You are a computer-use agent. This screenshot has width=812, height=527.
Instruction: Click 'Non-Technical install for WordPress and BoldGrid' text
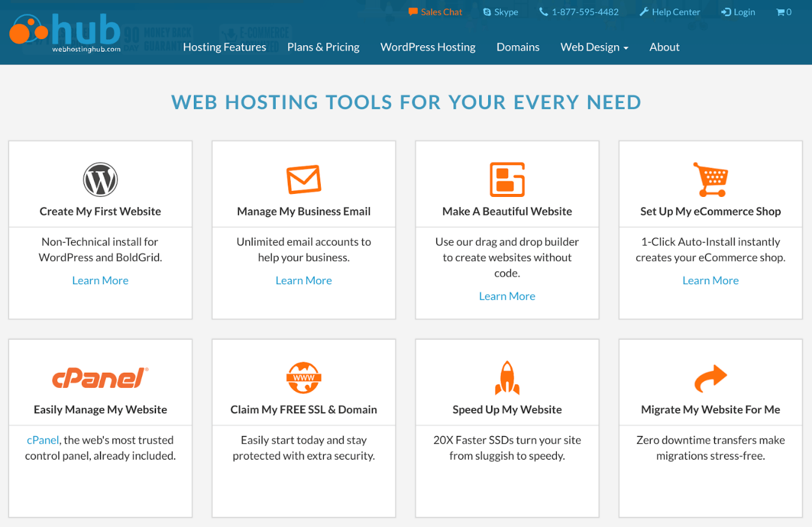coord(101,250)
